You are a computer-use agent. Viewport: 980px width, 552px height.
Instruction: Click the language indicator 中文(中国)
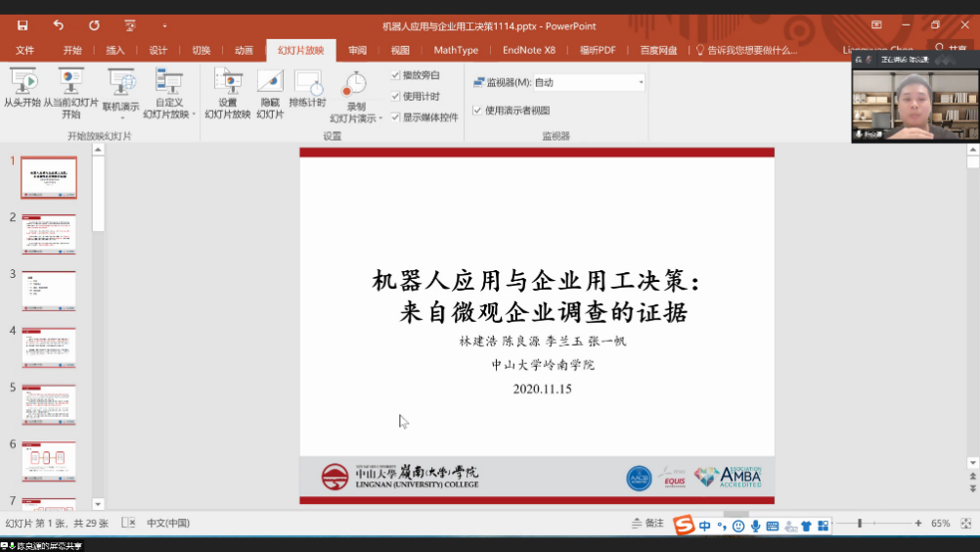(x=168, y=524)
